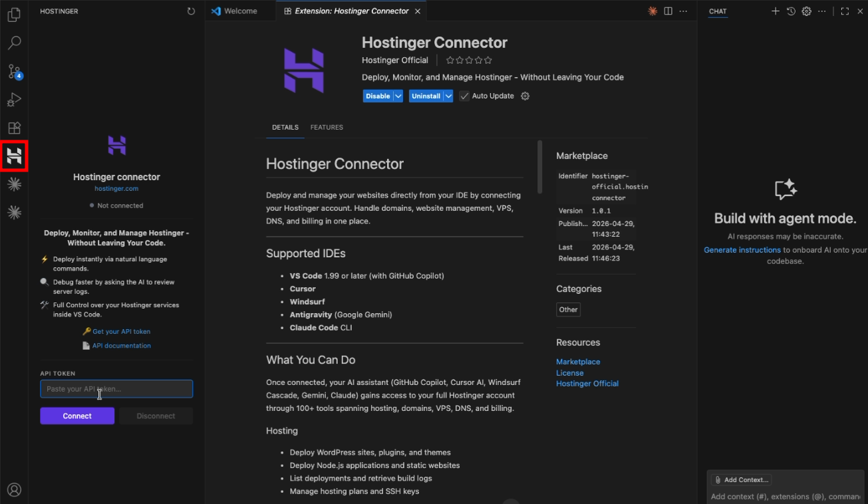Click the Uninstall extension button
This screenshot has height=504, width=868.
click(x=426, y=96)
